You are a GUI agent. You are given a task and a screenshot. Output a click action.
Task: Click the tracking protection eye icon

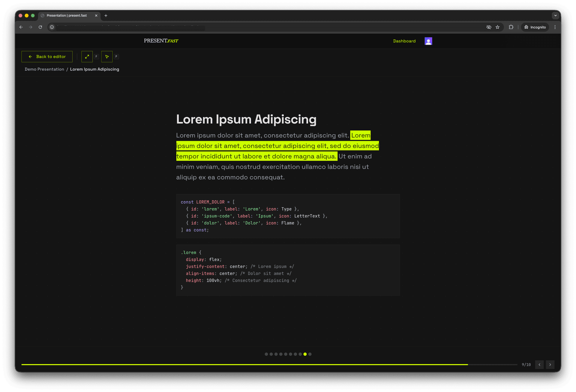(489, 27)
